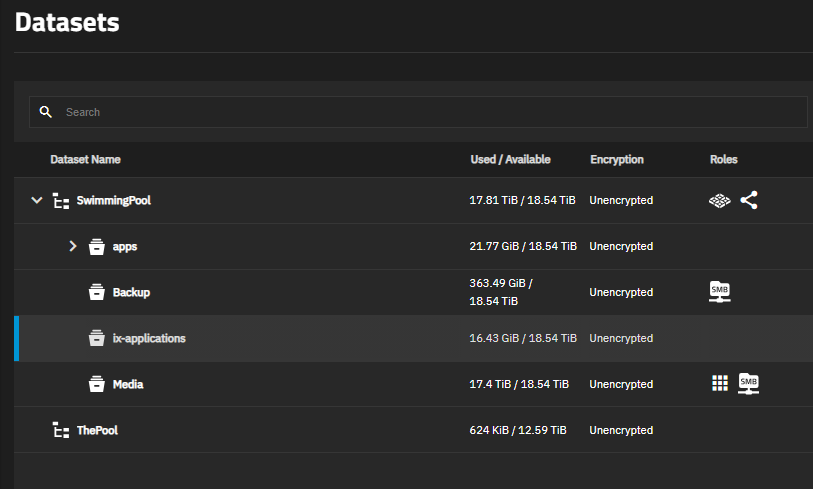
Task: Expand the apps dataset
Action: pos(73,246)
